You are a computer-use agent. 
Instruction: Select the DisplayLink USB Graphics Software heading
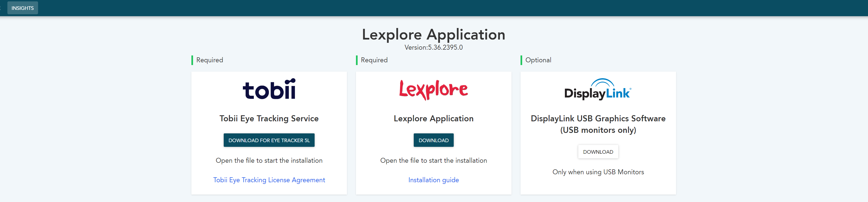click(598, 124)
